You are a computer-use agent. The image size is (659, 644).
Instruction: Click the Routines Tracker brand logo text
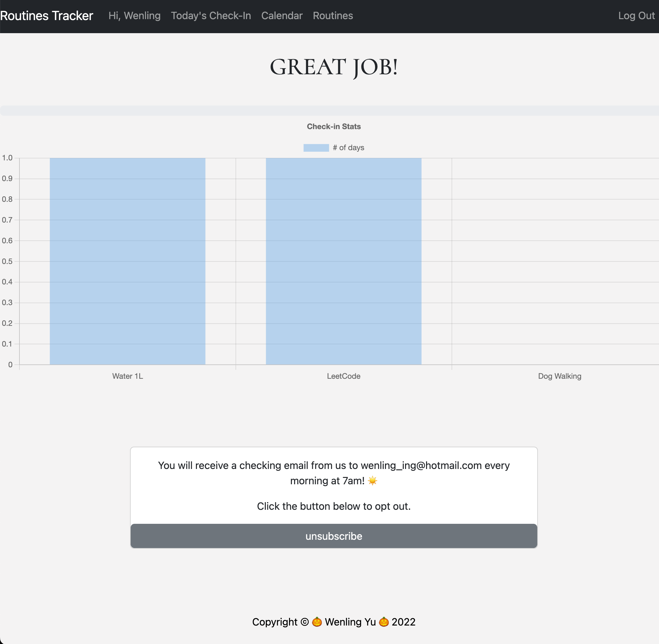point(46,16)
